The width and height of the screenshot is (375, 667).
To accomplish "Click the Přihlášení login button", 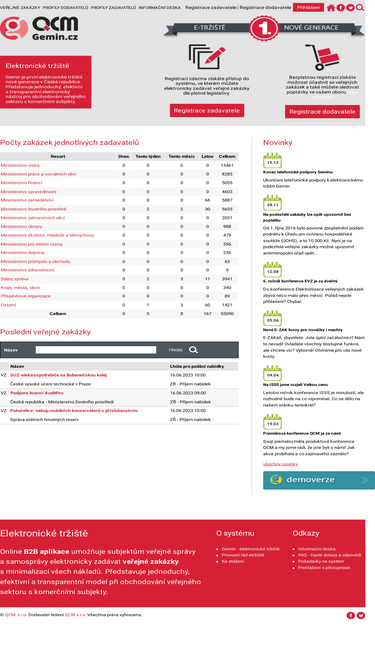I will pyautogui.click(x=308, y=7).
